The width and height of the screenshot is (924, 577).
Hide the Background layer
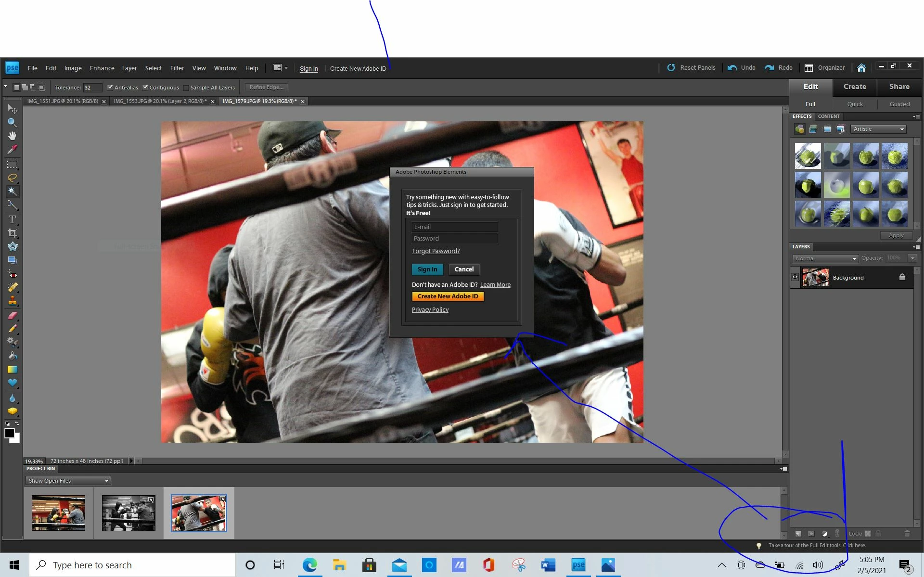coord(795,277)
